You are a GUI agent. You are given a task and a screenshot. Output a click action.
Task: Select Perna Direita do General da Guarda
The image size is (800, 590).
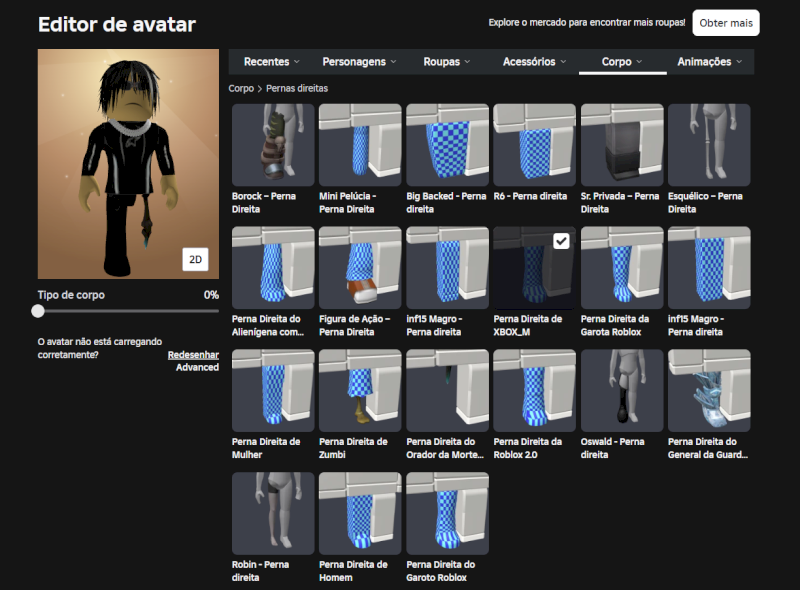709,390
